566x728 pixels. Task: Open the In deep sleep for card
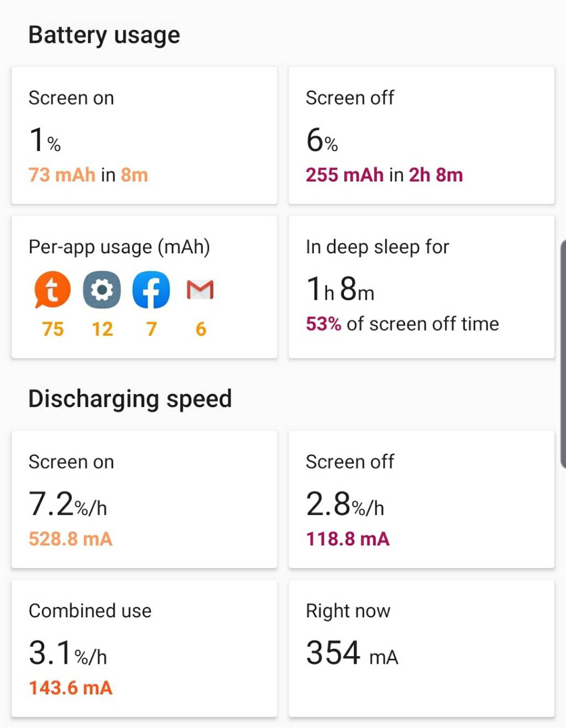pyautogui.click(x=421, y=287)
